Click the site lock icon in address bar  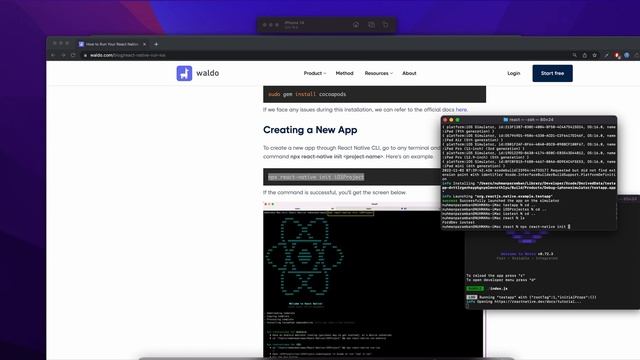[x=85, y=55]
